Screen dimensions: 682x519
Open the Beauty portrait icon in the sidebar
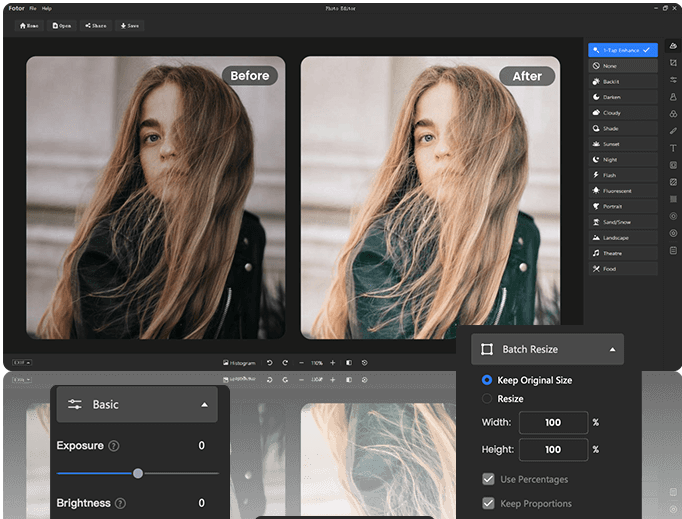point(673,97)
